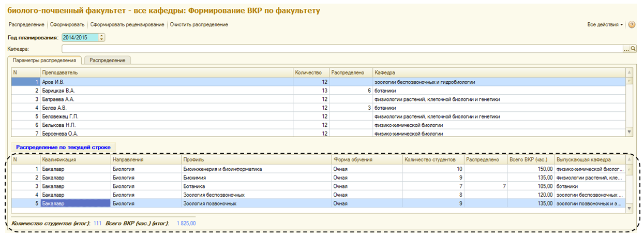Click total students value 111
Image resolution: width=644 pixels, height=235 pixels.
(x=97, y=223)
